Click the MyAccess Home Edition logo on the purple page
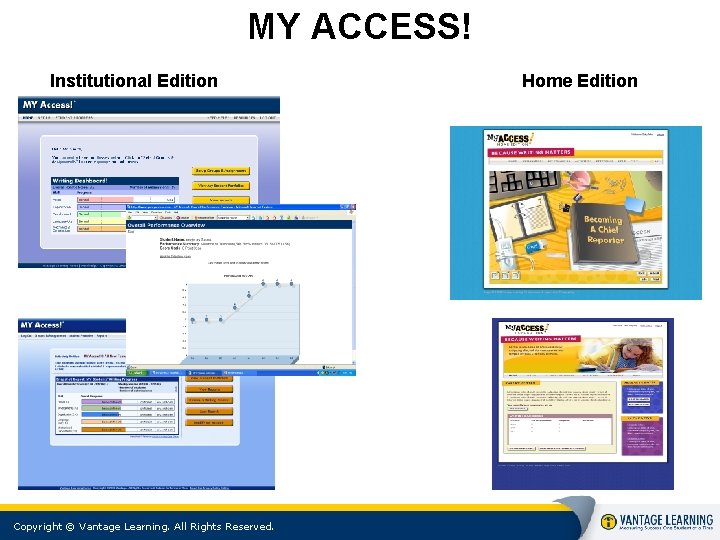Screen dimensions: 720x540 (526, 329)
